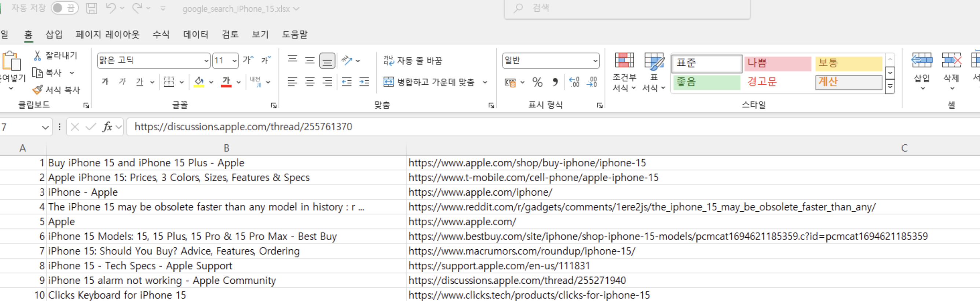Open 글꼴 group dialog launcher

pyautogui.click(x=274, y=106)
